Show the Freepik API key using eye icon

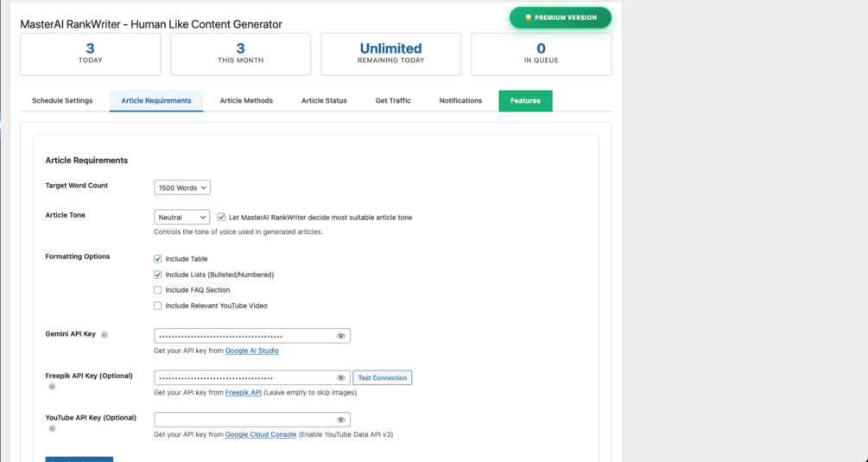click(341, 377)
